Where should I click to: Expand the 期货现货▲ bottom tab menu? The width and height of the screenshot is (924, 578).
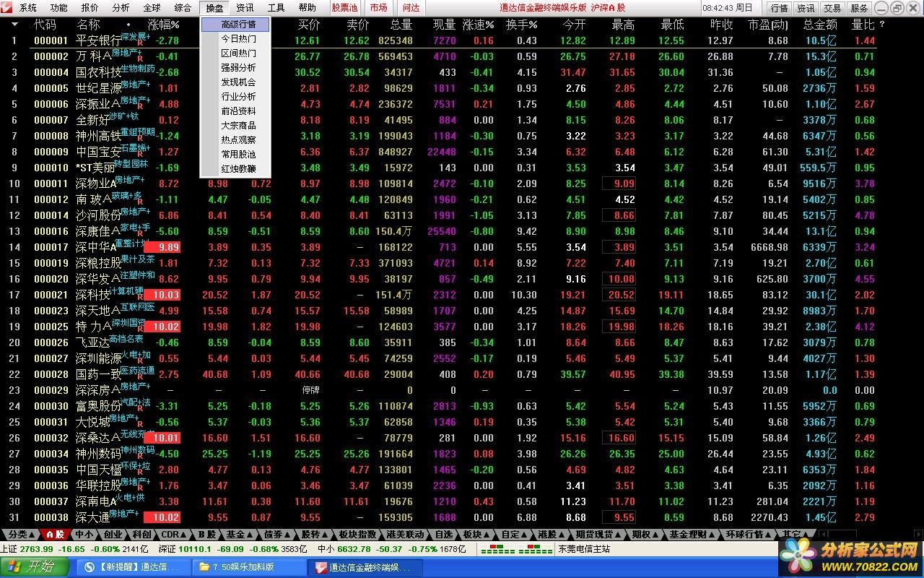click(x=598, y=535)
